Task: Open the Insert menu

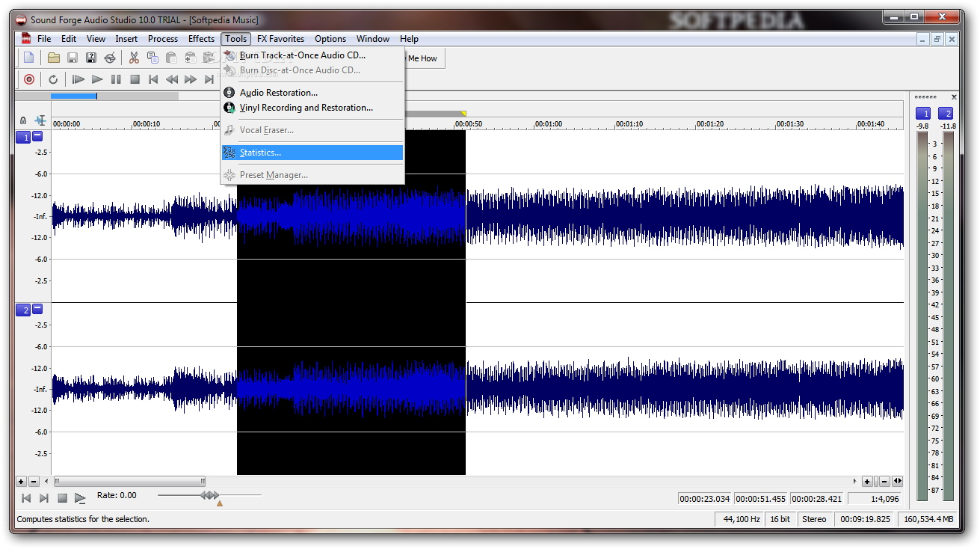Action: [x=126, y=39]
